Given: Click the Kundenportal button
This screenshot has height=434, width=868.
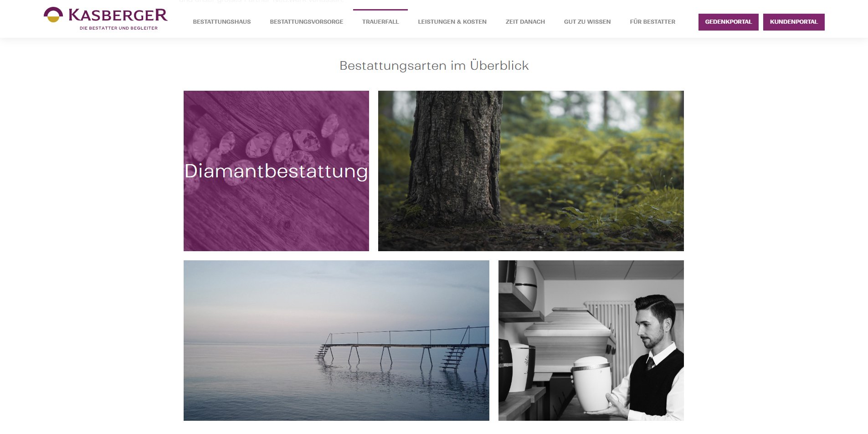Looking at the screenshot, I should coord(794,22).
